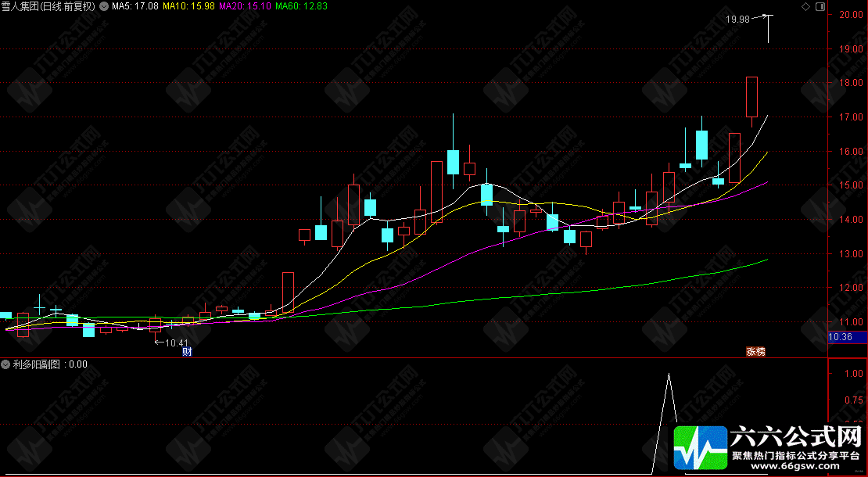The height and width of the screenshot is (477, 868).
Task: Select the 雪人集团(日线.前复权) chart title
Action: (48, 6)
